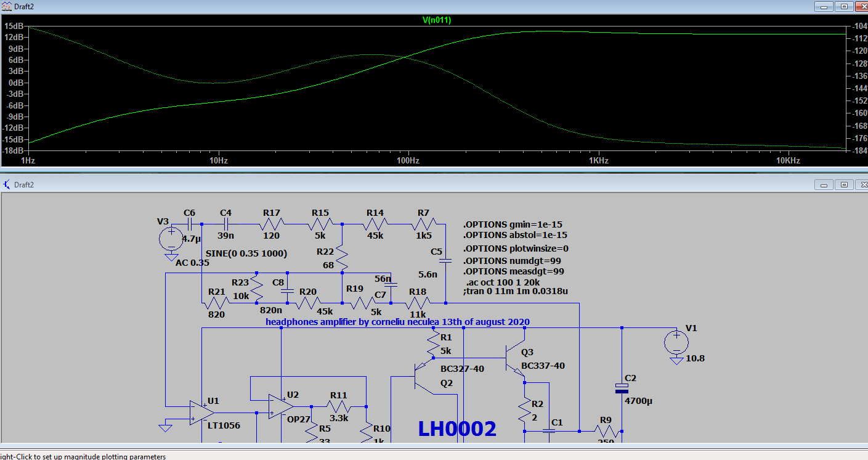The width and height of the screenshot is (868, 460).
Task: Click the .OPTIONS abstol=1e-15 directive
Action: (515, 235)
